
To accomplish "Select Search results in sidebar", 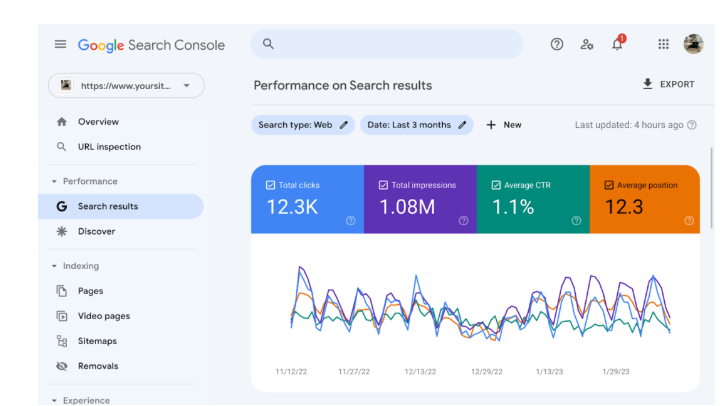I will tap(121, 206).
